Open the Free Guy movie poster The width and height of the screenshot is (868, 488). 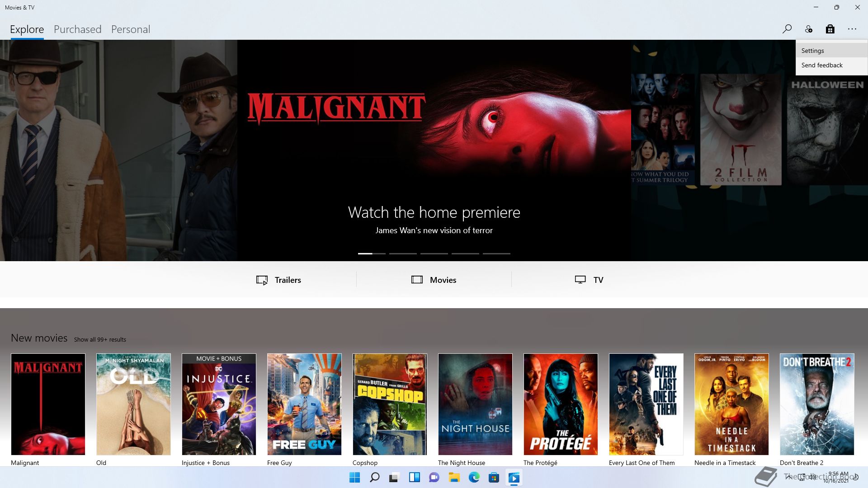[304, 404]
